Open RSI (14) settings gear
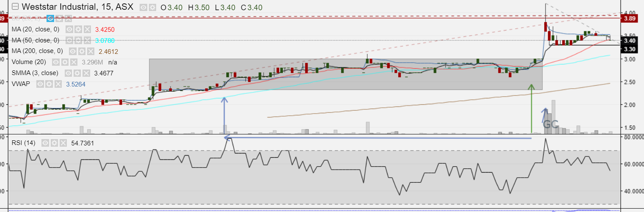Viewport: 644px width, 212px height. pos(54,143)
